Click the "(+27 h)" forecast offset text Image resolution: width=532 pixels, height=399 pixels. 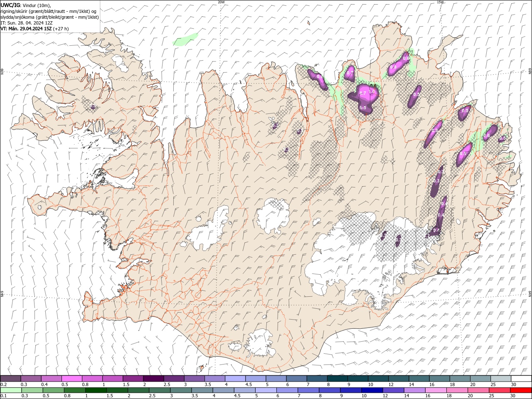pyautogui.click(x=61, y=29)
